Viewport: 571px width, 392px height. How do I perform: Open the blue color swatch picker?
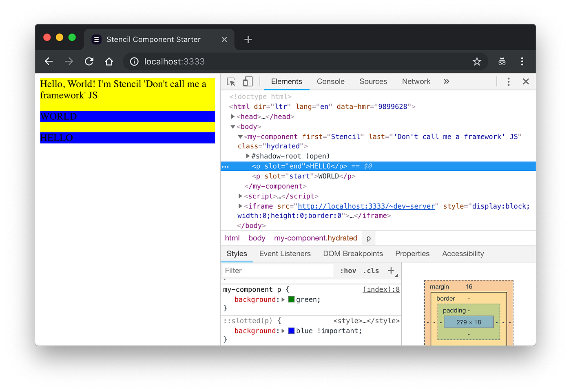click(x=291, y=331)
